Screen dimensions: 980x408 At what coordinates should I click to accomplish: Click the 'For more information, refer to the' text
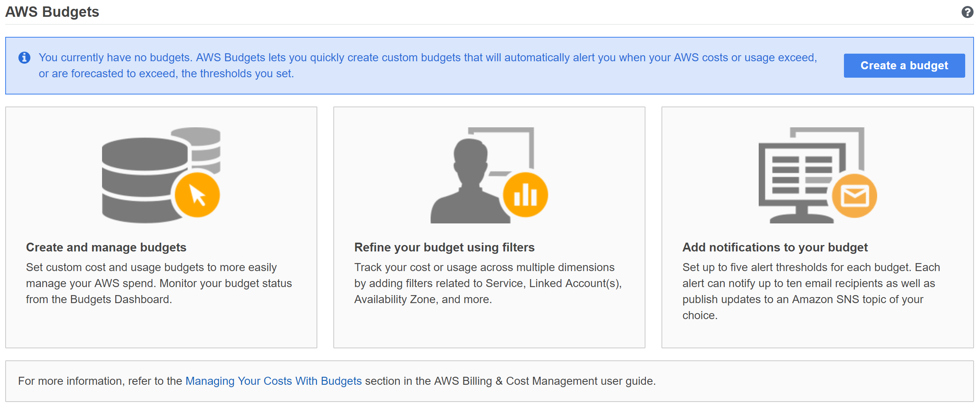coord(100,381)
